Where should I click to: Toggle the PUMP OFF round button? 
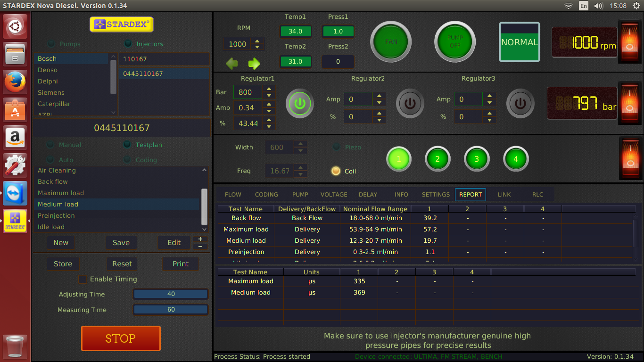click(455, 41)
